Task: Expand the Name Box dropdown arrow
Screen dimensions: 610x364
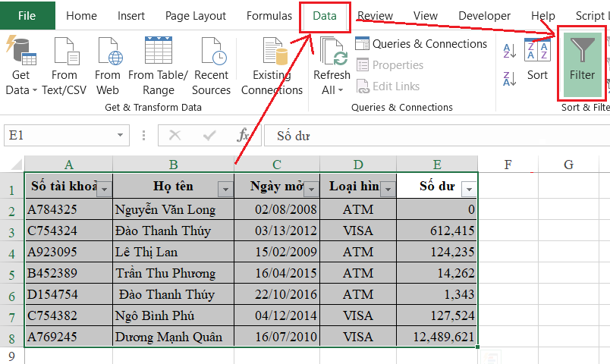Action: (x=120, y=136)
